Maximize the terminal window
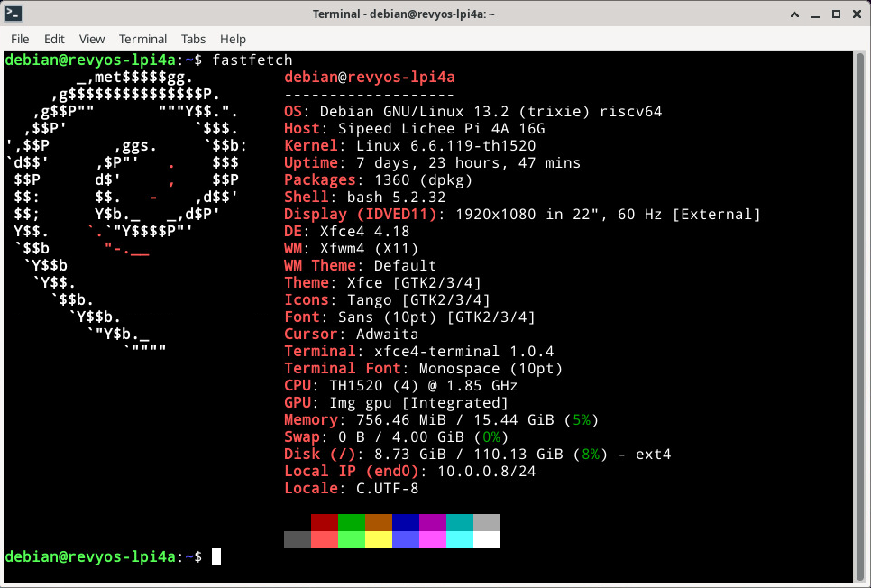Image resolution: width=871 pixels, height=588 pixels. point(837,14)
